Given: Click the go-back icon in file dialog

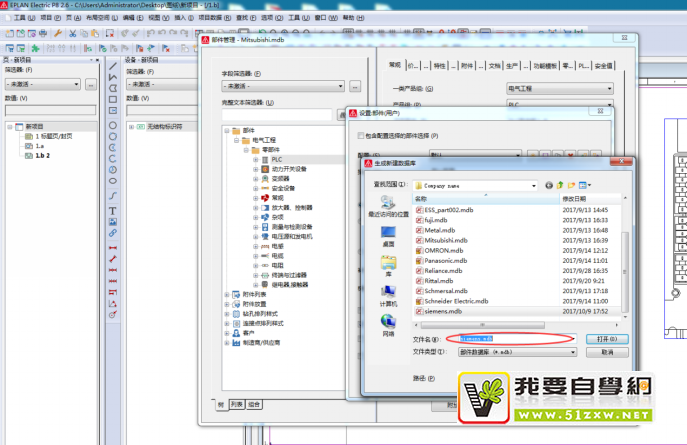Looking at the screenshot, I should pyautogui.click(x=549, y=185).
